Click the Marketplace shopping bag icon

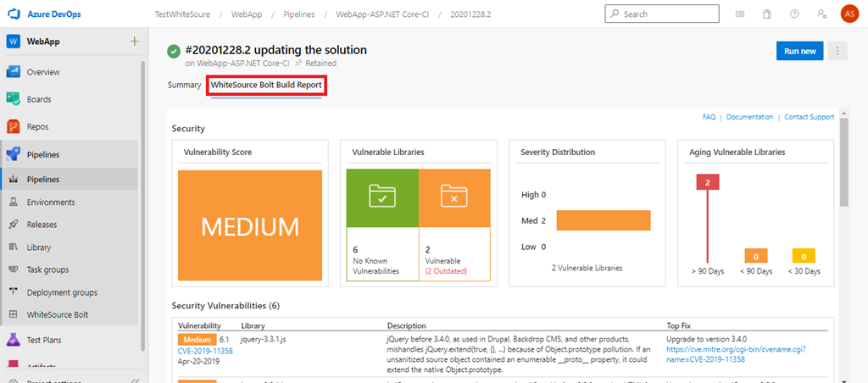(767, 14)
